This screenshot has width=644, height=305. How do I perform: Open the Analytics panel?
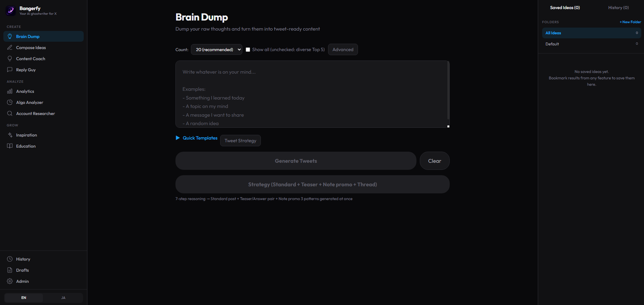tap(25, 91)
